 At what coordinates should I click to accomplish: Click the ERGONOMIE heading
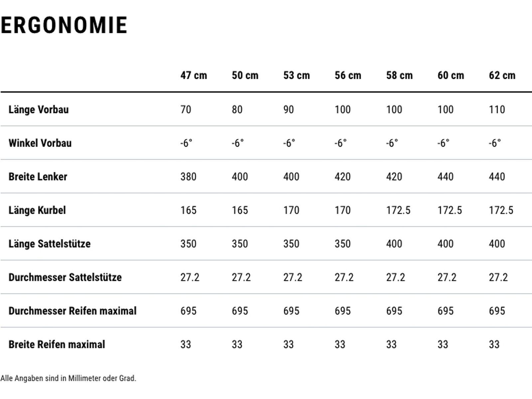point(64,25)
